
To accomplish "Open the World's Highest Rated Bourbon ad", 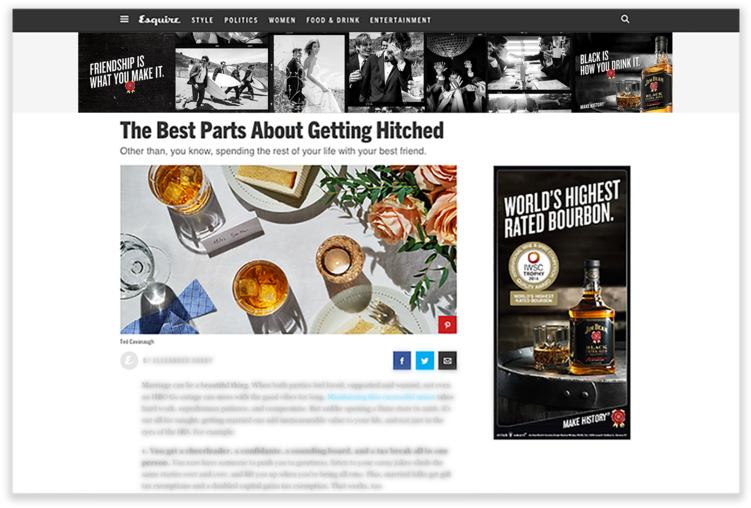I will pyautogui.click(x=562, y=303).
